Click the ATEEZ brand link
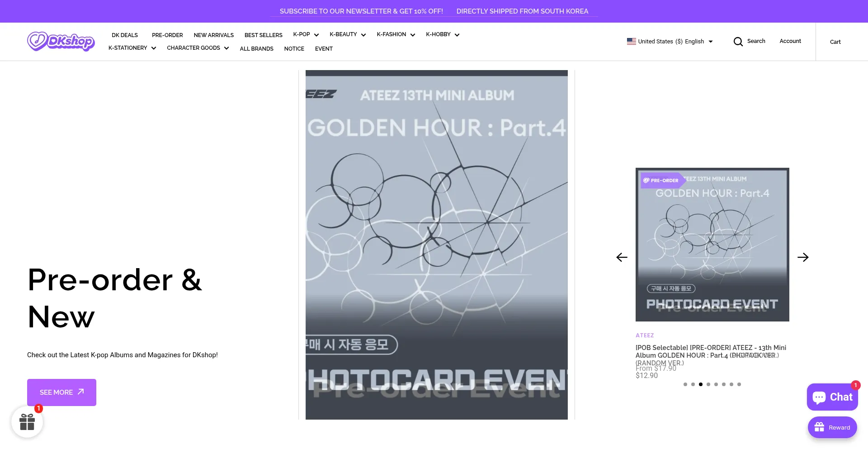Viewport: 868px width, 449px height. point(645,336)
